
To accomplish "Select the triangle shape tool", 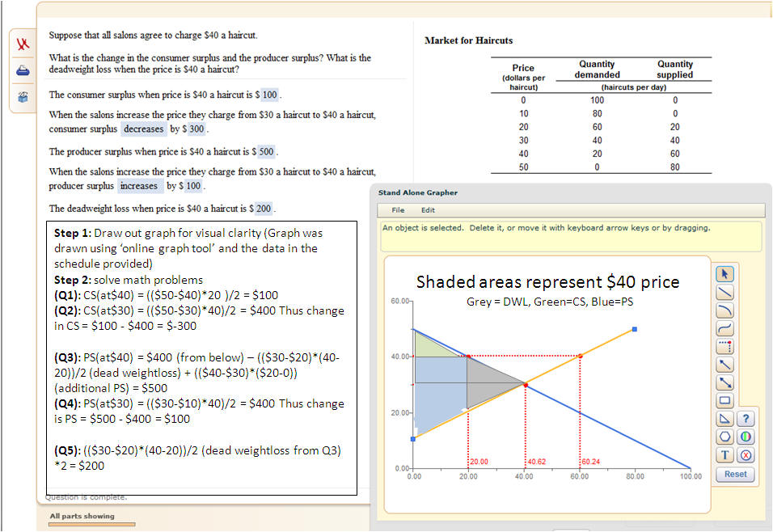I will coord(725,418).
